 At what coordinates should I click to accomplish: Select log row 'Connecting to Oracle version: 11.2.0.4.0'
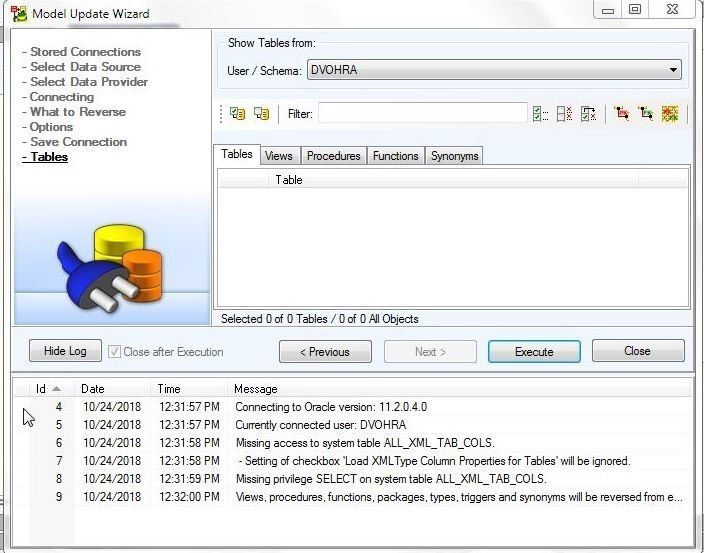coord(352,407)
